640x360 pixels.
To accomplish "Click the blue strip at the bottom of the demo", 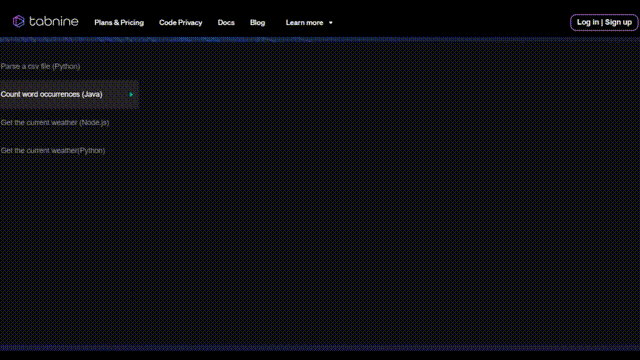I will 320,348.
